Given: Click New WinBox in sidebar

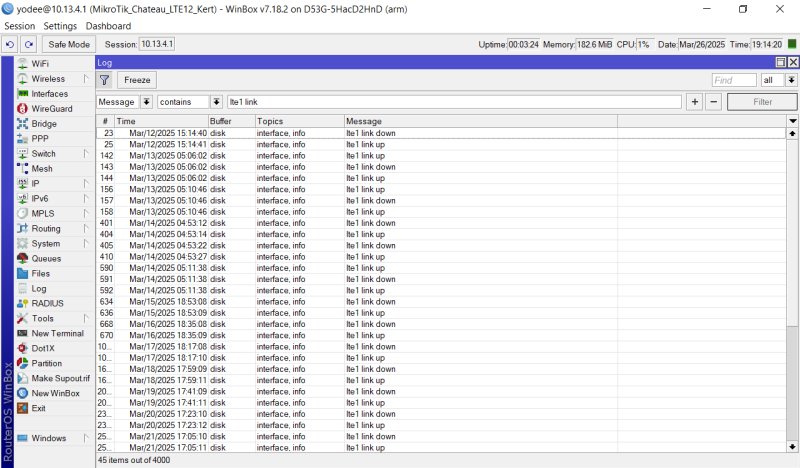Looking at the screenshot, I should pyautogui.click(x=54, y=393).
